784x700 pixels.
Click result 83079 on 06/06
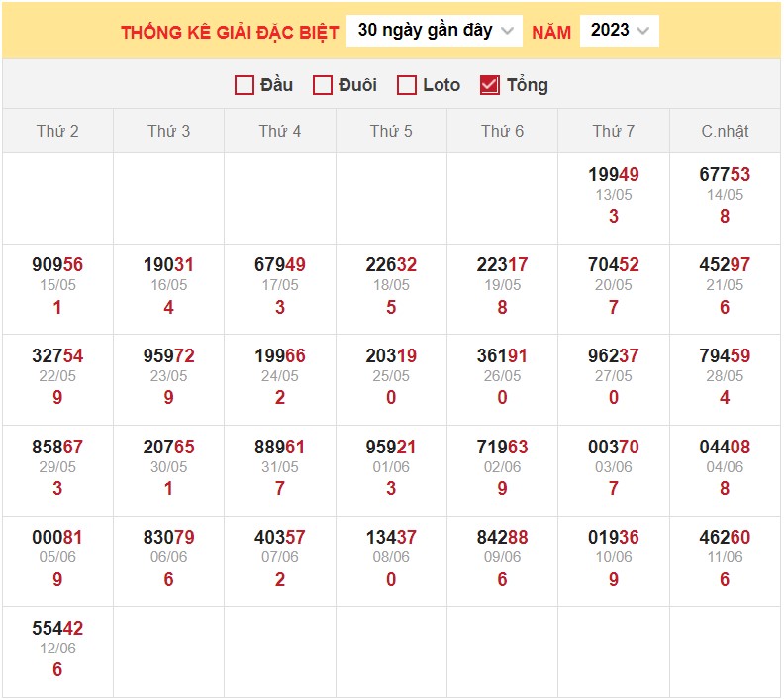click(x=168, y=538)
